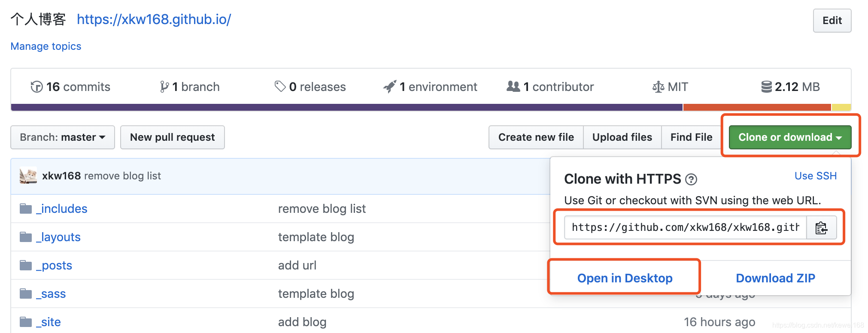The image size is (868, 333).
Task: Select the clone HTTPS URL field
Action: click(686, 227)
